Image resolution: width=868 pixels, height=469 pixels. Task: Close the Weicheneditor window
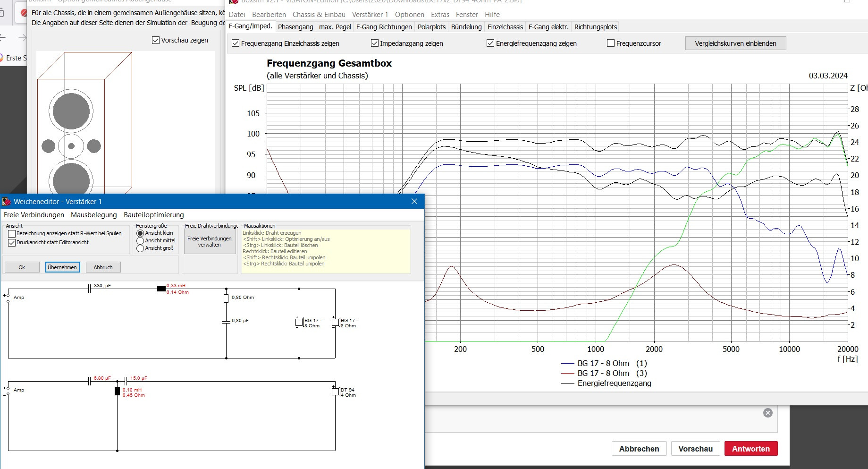point(414,201)
